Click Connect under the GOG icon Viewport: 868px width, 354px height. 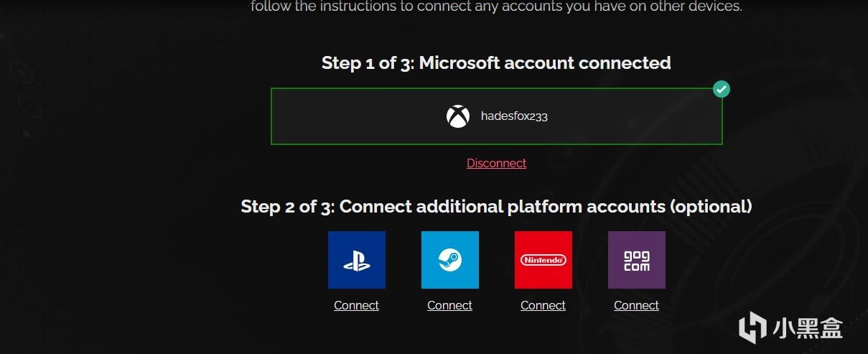tap(636, 305)
